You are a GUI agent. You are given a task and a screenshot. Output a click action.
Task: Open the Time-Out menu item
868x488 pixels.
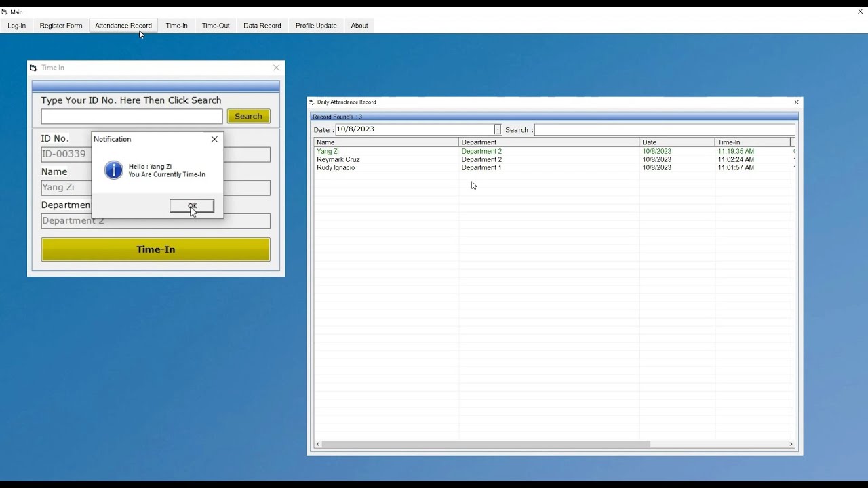pos(216,26)
